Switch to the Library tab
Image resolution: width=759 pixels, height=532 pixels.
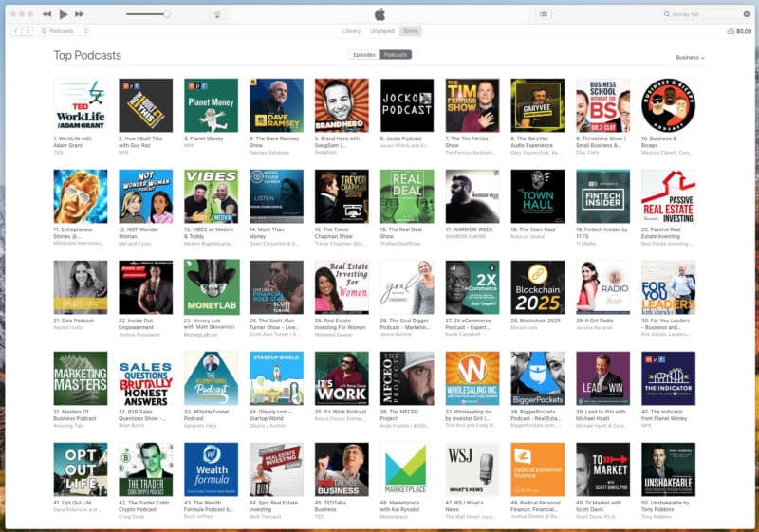351,31
